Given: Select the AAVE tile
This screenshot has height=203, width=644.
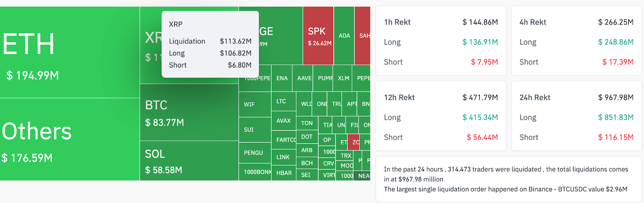Looking at the screenshot, I should point(304,78).
